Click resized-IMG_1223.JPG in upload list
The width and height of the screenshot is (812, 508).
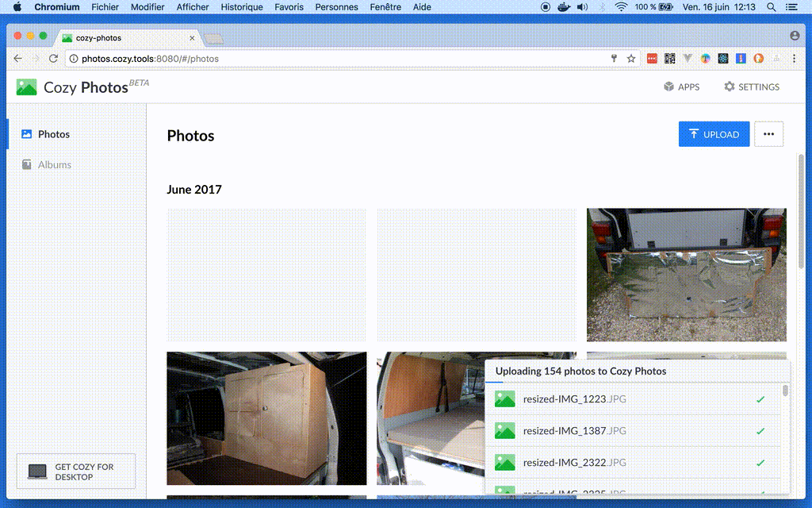(574, 399)
